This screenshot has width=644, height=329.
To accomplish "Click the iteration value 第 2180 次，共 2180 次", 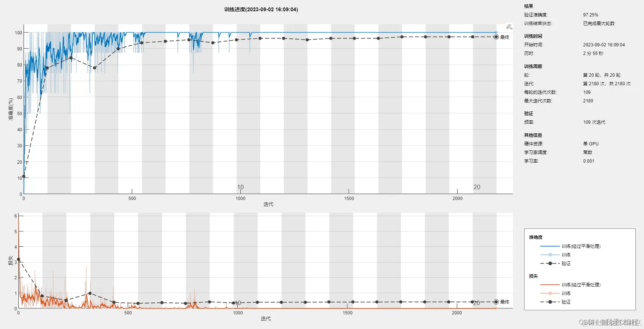I will coord(607,84).
